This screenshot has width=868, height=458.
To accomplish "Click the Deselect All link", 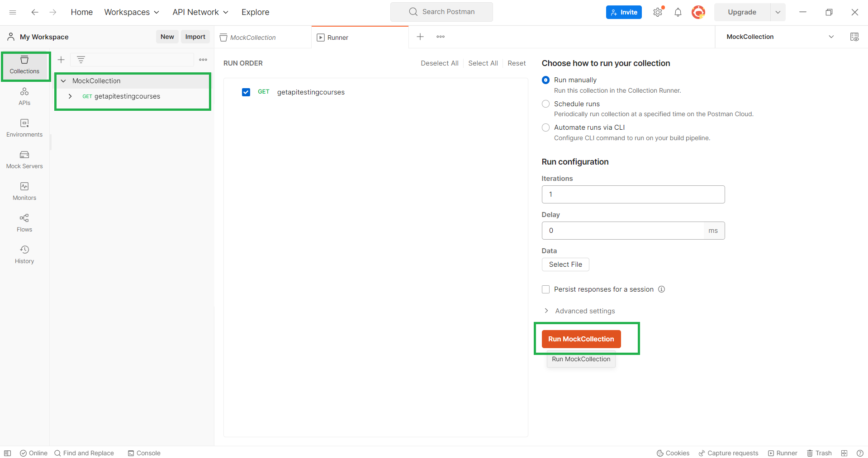I will pyautogui.click(x=440, y=63).
